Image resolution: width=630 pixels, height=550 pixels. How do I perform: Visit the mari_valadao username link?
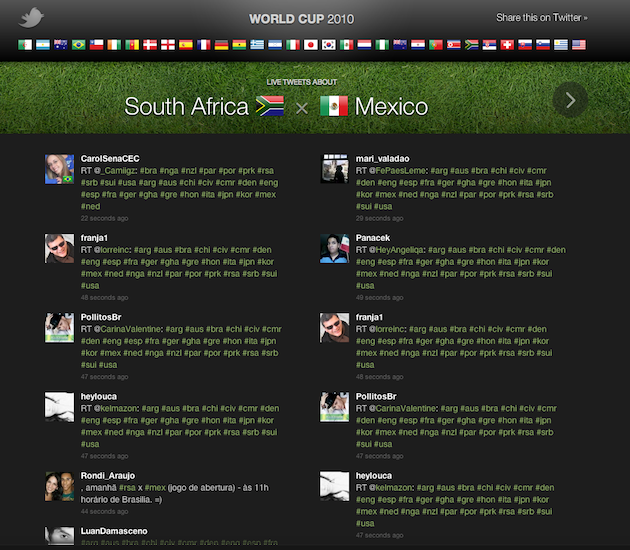(382, 159)
